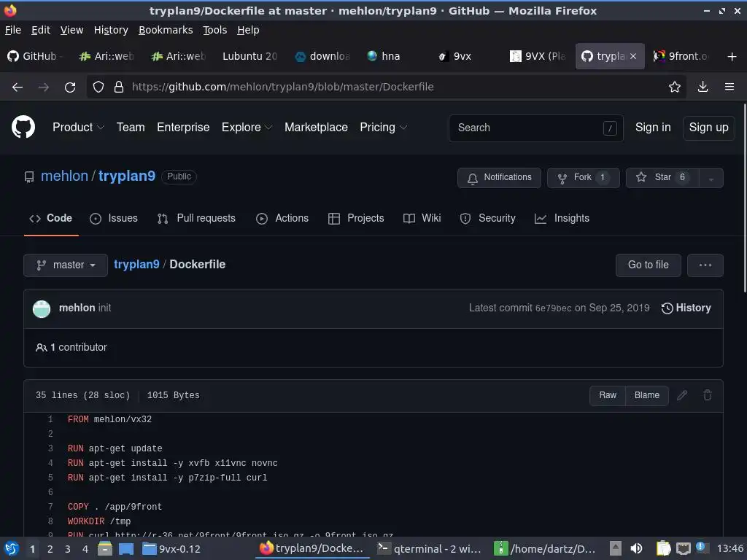Click the show desktop icon in taskbar
747x560 pixels.
pos(125,549)
